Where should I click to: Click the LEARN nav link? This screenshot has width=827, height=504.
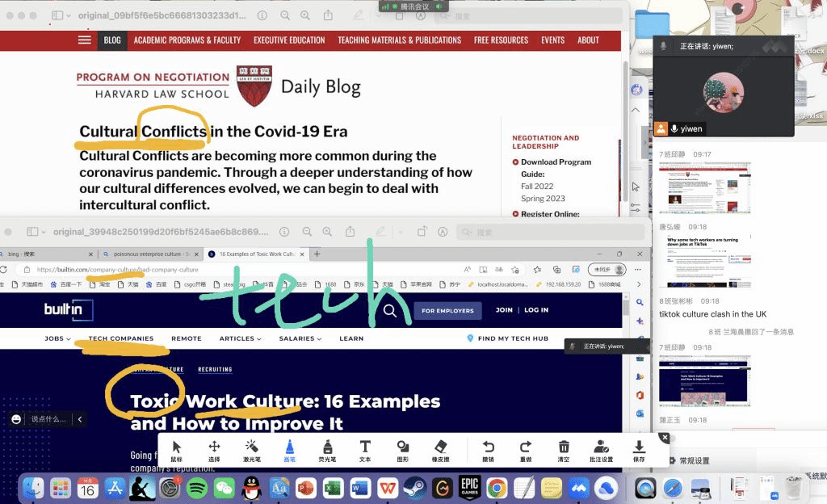pos(351,338)
